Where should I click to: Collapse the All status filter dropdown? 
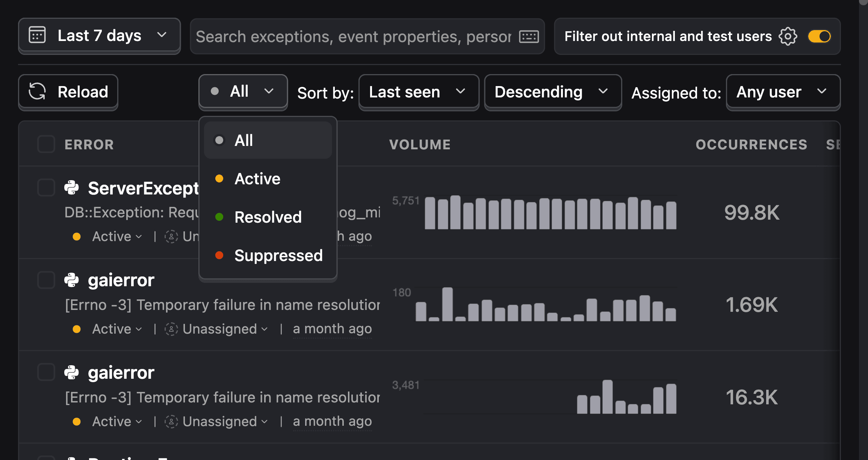[243, 91]
